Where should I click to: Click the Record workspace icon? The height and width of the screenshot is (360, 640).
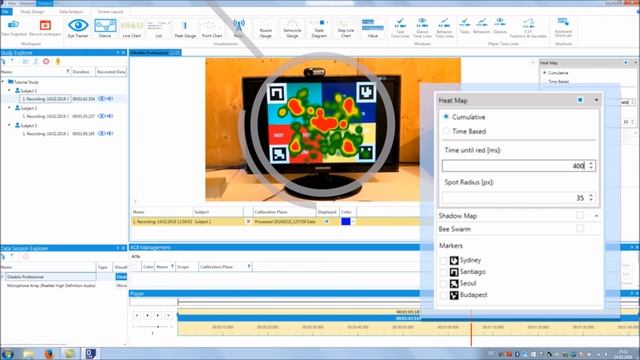[45, 25]
